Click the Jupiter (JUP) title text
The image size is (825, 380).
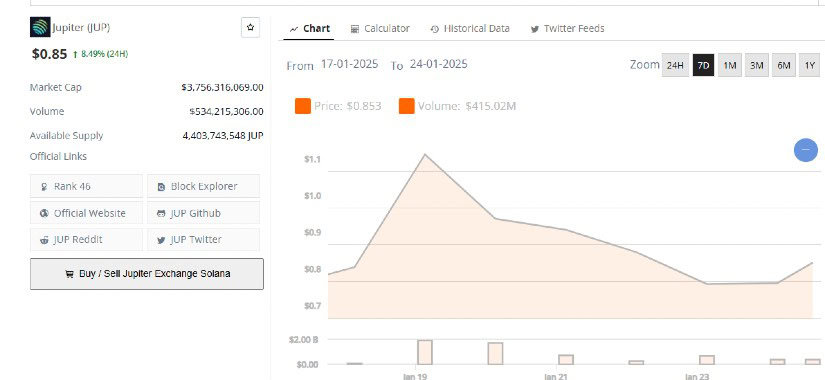point(81,27)
